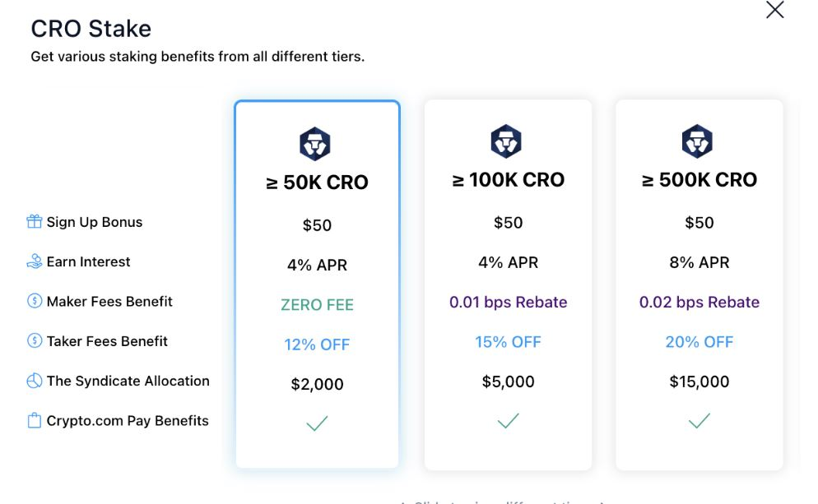Screen dimensions: 818x504
Task: Click the Pay Benefits checkmark in 500K tier
Action: [x=699, y=421]
